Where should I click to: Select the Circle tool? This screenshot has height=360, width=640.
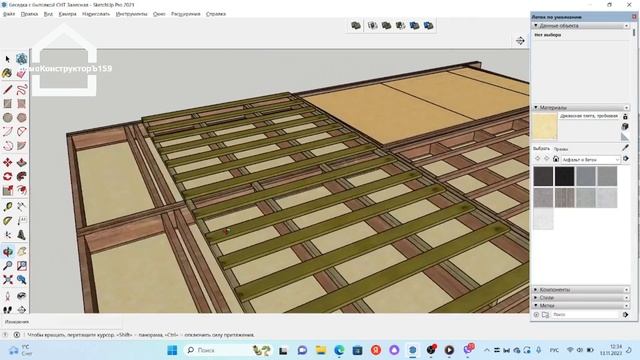tap(7, 118)
